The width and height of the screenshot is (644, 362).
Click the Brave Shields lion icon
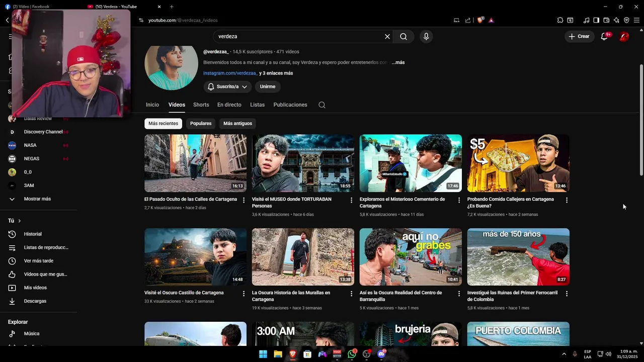480,20
